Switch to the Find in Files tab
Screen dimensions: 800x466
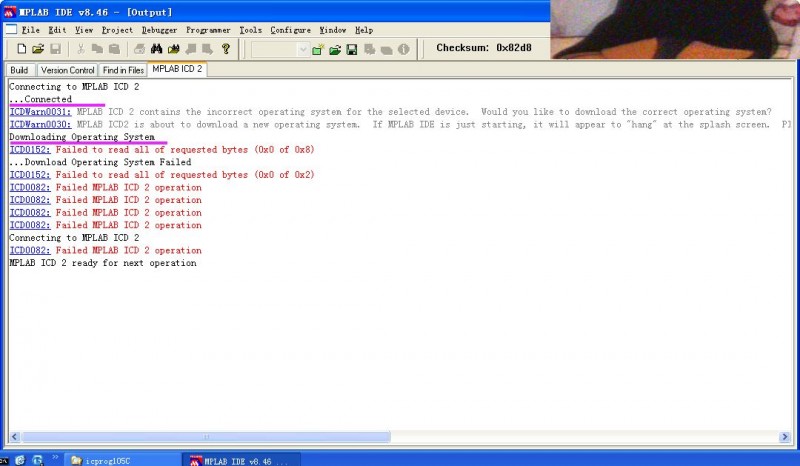point(122,70)
